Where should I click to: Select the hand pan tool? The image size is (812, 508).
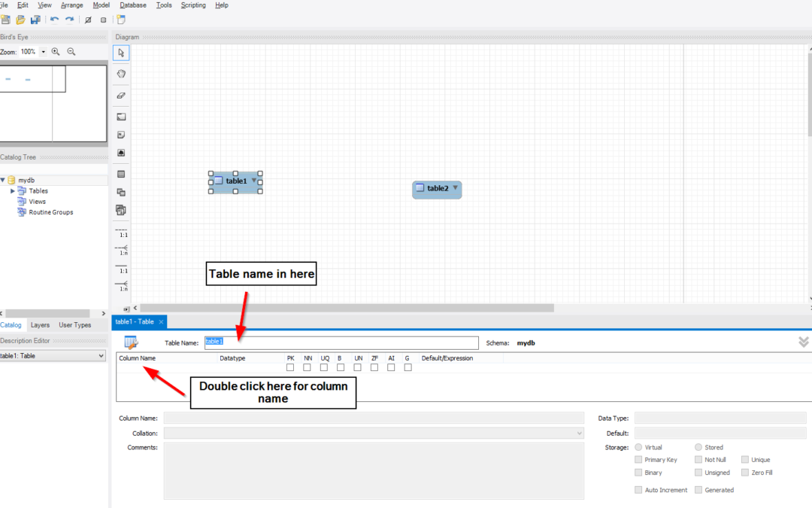click(121, 74)
